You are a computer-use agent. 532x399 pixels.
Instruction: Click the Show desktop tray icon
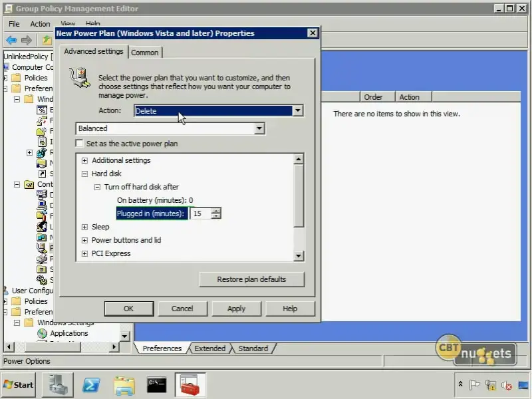[523, 385]
